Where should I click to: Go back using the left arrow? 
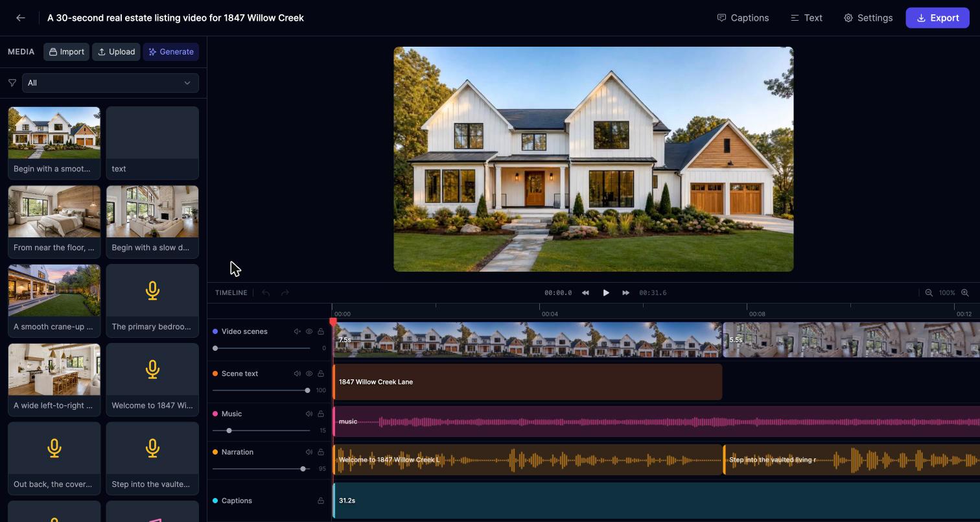pyautogui.click(x=21, y=18)
